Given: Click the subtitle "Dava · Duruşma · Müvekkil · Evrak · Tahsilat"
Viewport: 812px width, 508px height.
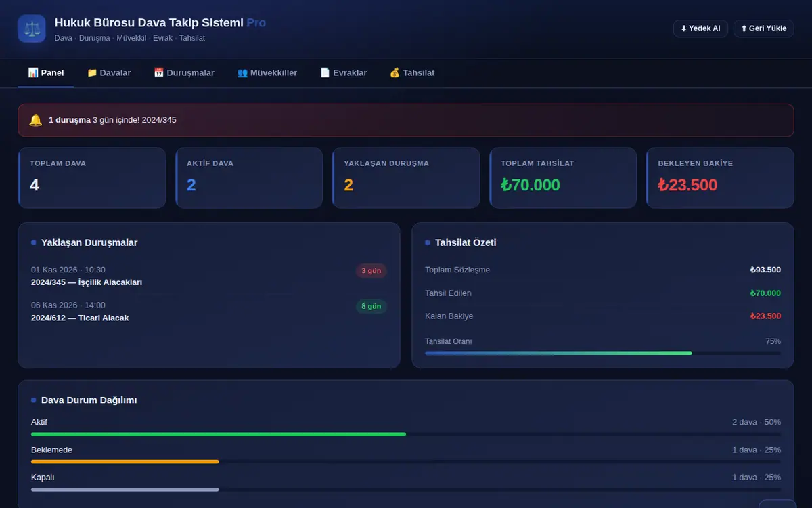Looking at the screenshot, I should pos(130,38).
